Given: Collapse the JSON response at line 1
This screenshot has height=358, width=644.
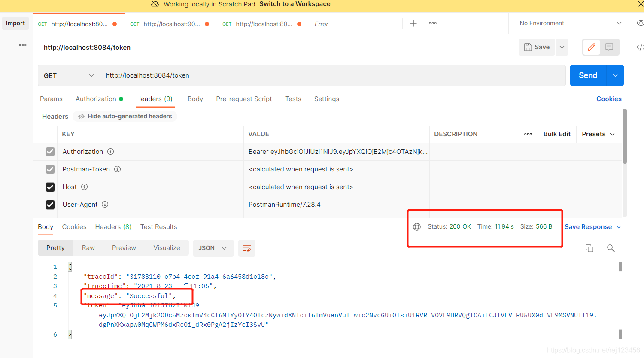Looking at the screenshot, I should coord(70,266).
